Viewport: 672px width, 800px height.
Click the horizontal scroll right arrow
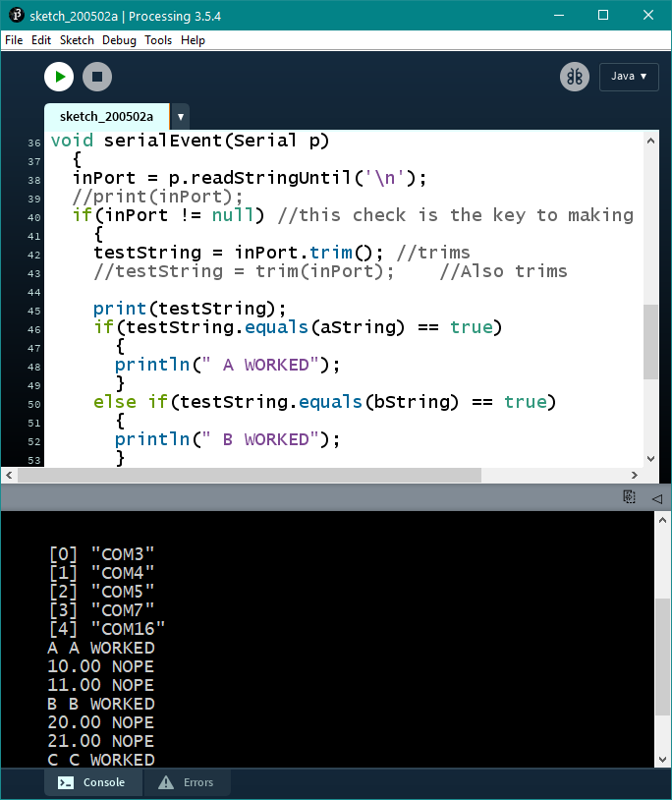[635, 476]
